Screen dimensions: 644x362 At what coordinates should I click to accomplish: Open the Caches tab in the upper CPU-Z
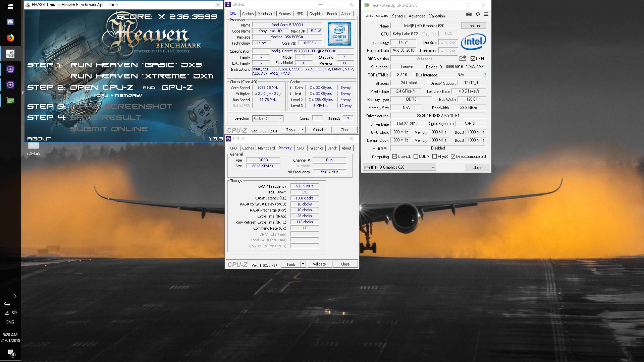coord(248,14)
